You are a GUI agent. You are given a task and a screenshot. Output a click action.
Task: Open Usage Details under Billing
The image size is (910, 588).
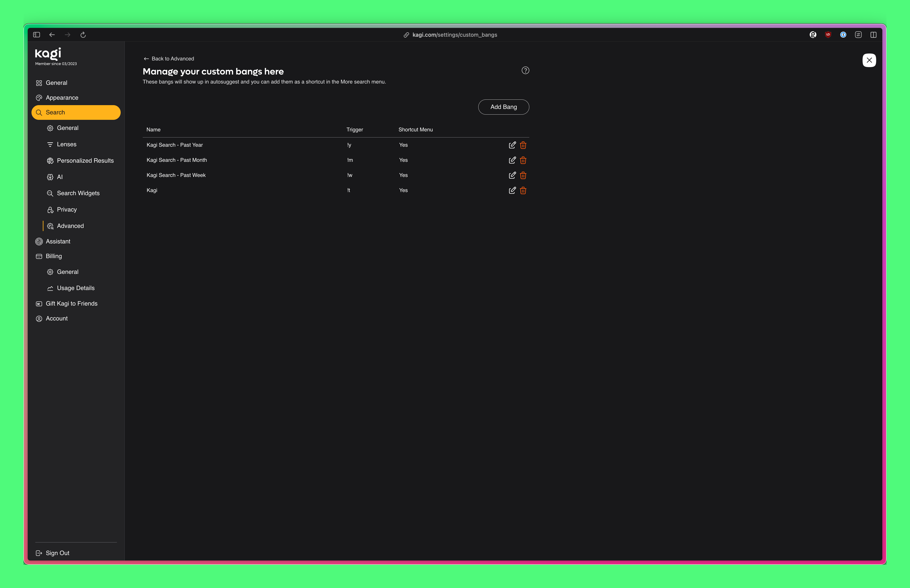[76, 288]
